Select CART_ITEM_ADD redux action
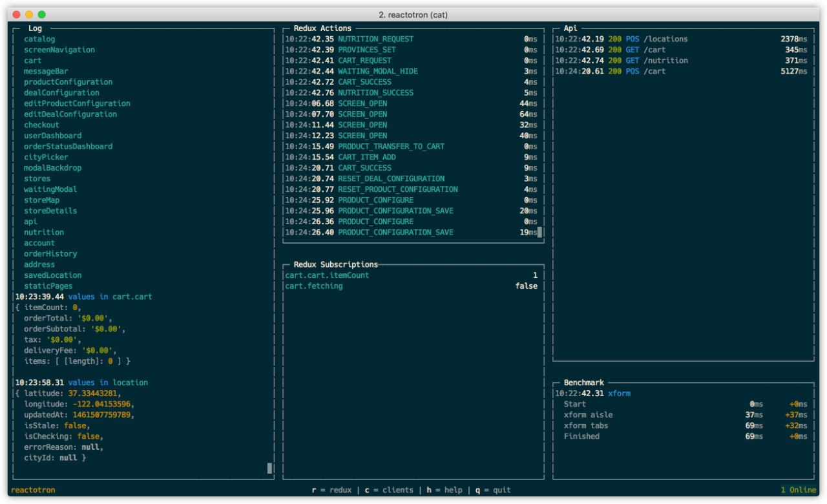The width and height of the screenshot is (827, 504). [412, 157]
